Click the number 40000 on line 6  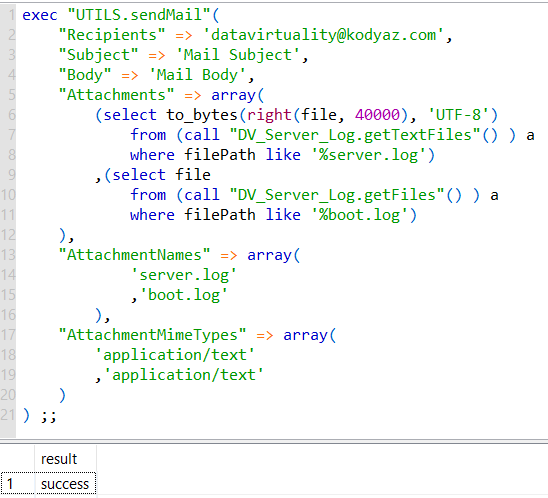[x=377, y=115]
